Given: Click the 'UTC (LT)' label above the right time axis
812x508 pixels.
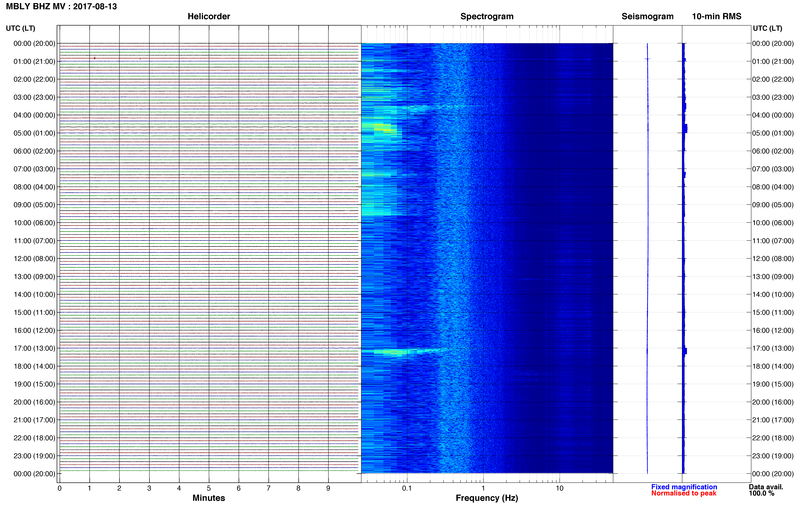Looking at the screenshot, I should pos(767,28).
